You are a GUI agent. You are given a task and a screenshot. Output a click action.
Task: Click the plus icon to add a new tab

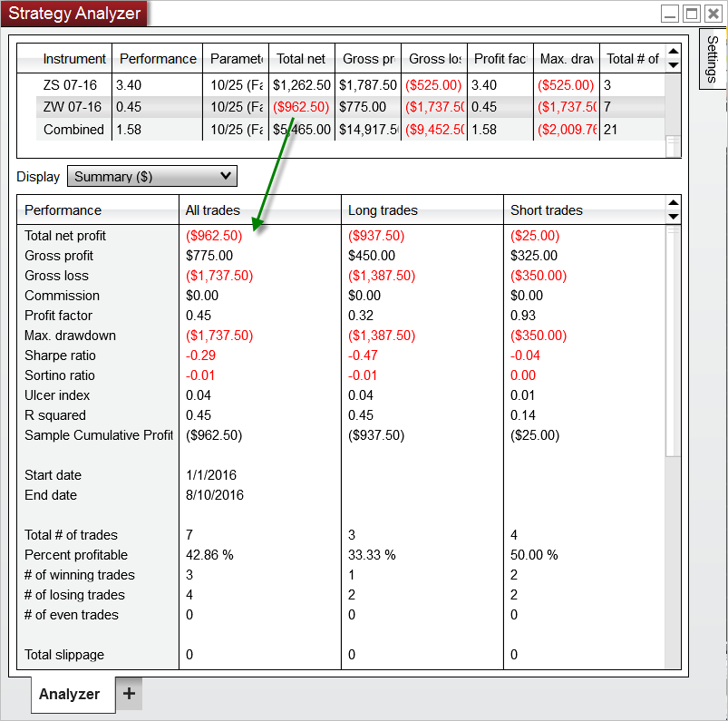pyautogui.click(x=128, y=693)
